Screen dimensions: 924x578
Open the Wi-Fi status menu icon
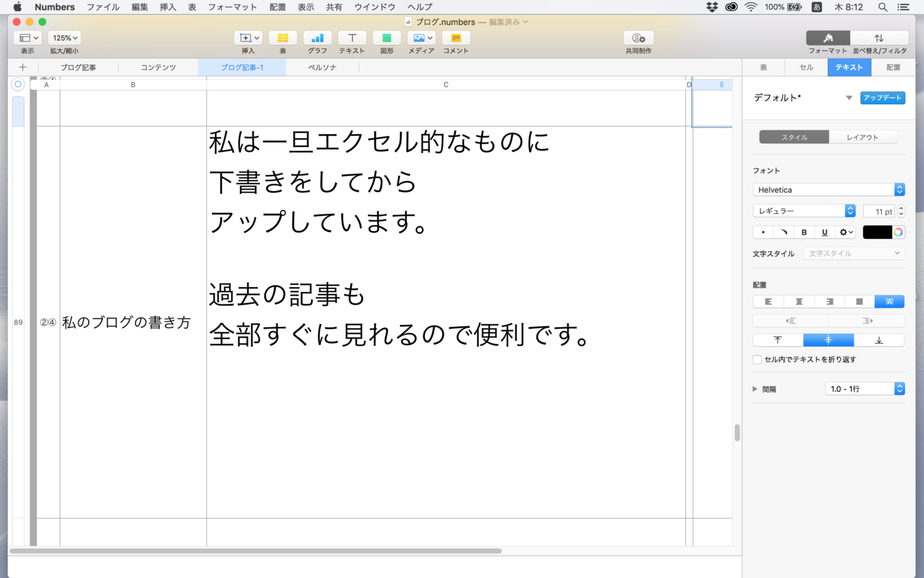coord(751,7)
